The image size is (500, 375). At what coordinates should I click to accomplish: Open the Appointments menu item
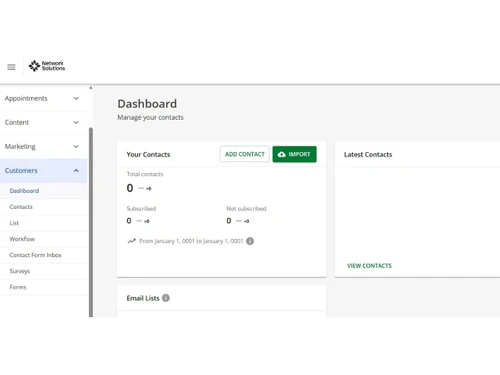(43, 98)
